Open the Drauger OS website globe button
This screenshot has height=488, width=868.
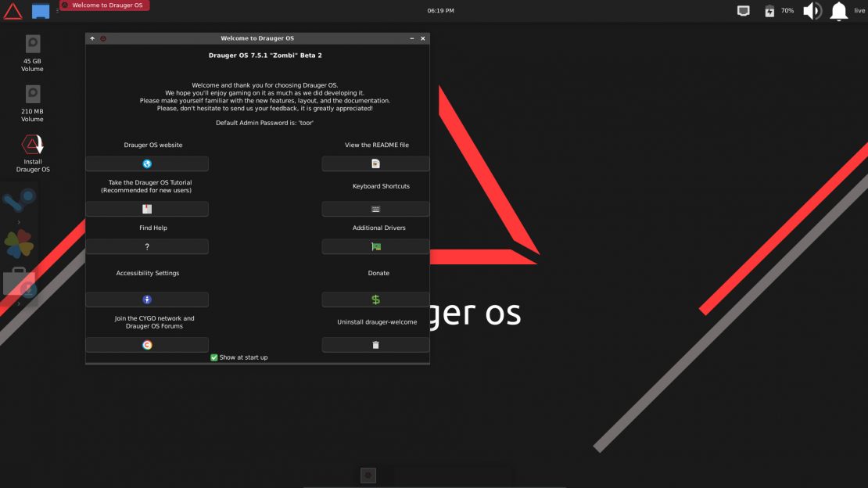point(147,164)
